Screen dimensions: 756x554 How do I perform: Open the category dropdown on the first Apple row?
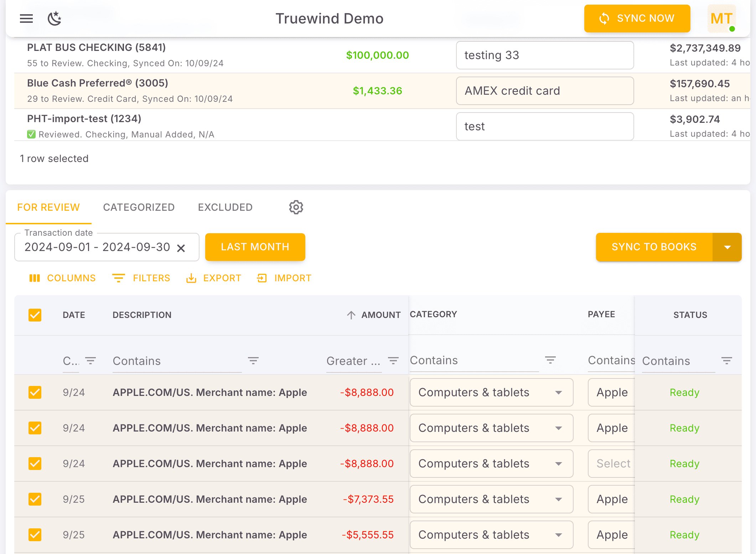[x=559, y=392]
